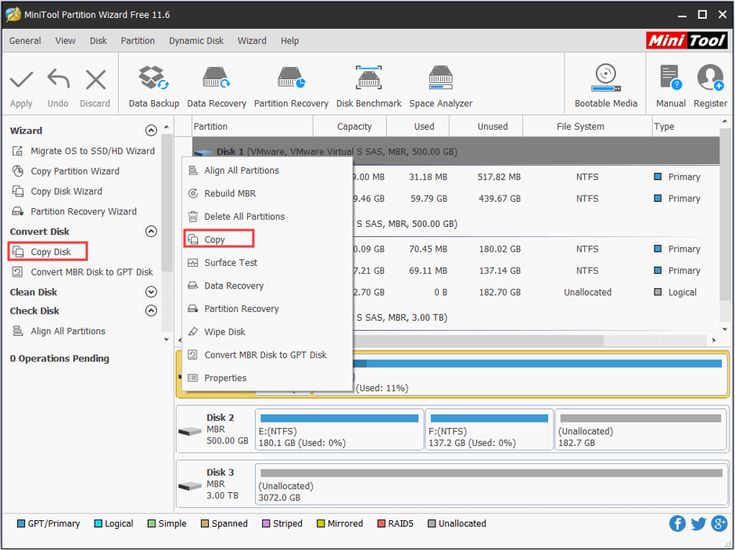Open the Wizard menu
Screen dimensions: 735x550
(x=252, y=41)
